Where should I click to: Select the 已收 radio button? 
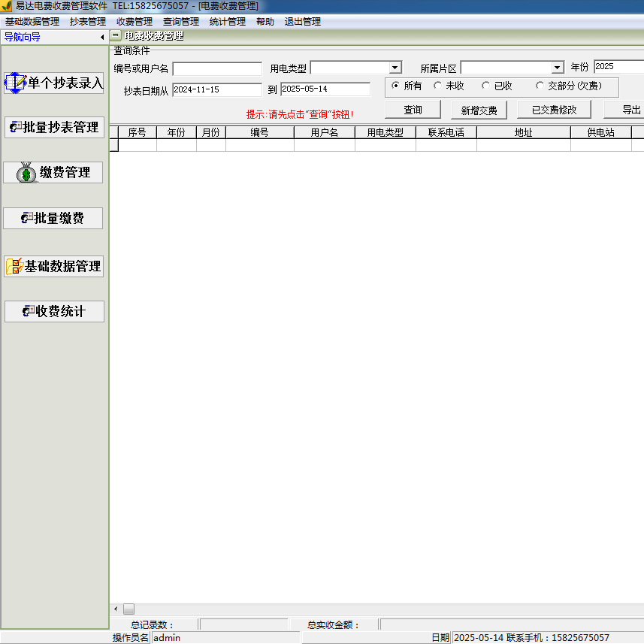coord(486,86)
